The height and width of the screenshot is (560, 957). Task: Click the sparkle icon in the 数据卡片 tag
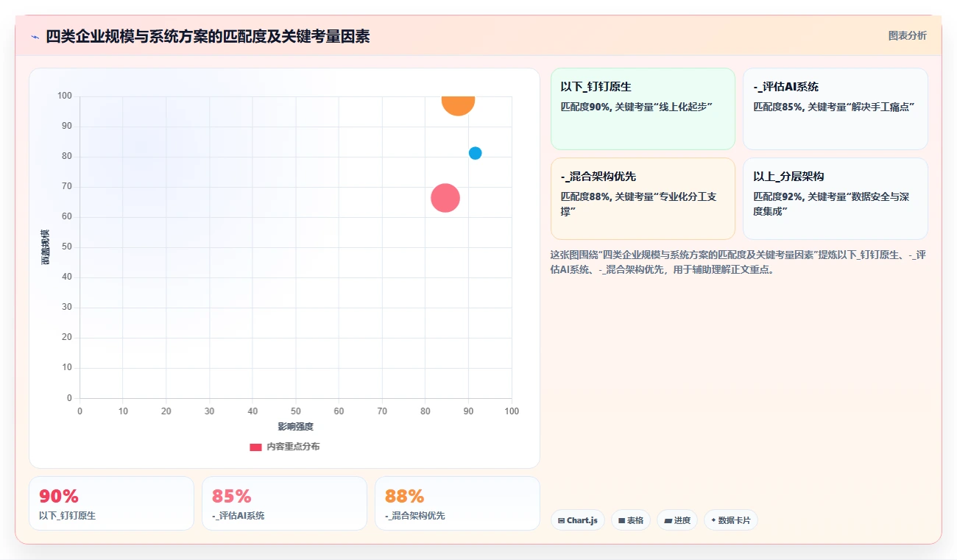click(x=713, y=520)
